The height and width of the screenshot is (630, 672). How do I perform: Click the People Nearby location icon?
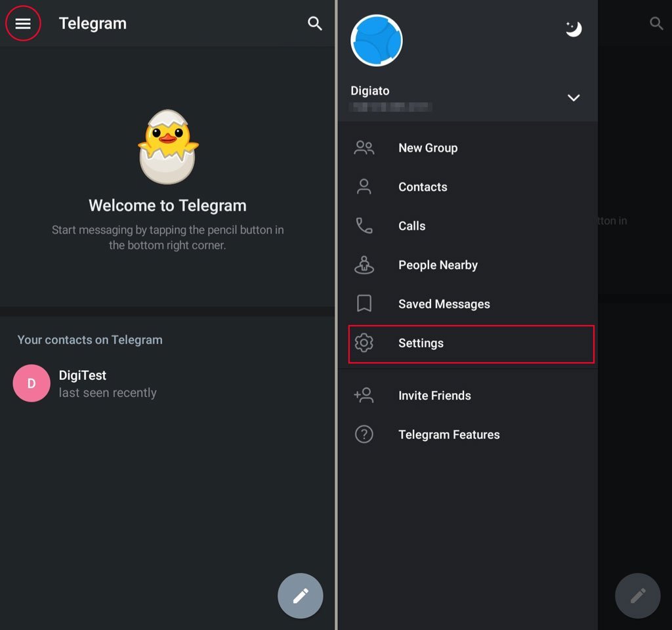[364, 265]
